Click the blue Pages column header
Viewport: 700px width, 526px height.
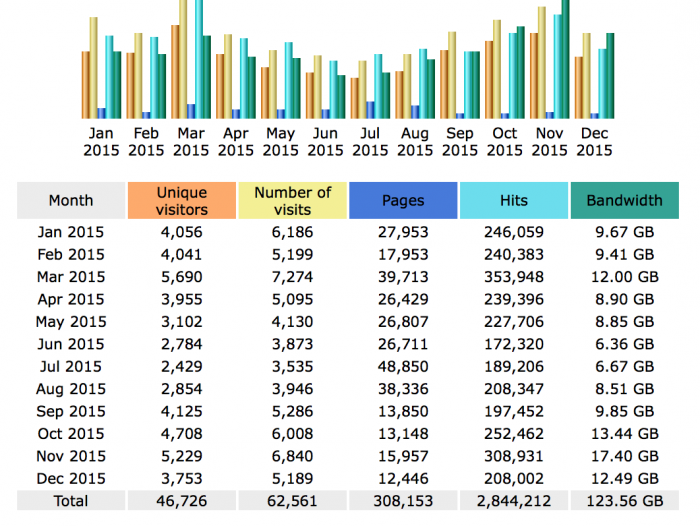[403, 200]
